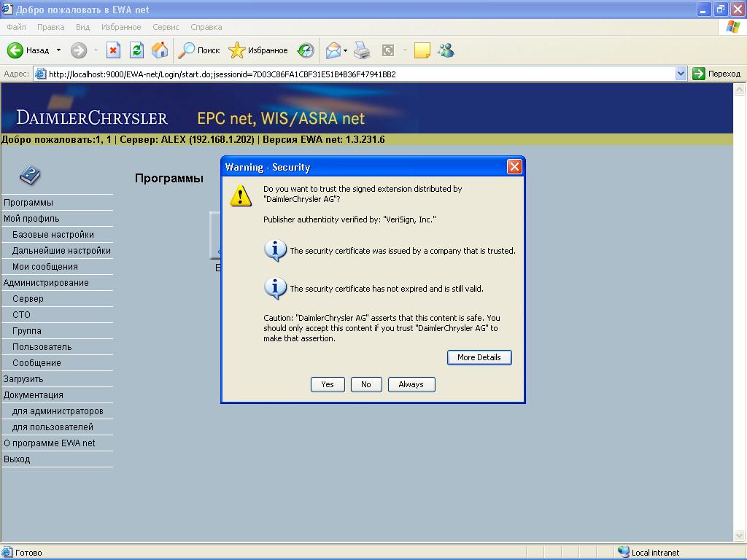The height and width of the screenshot is (560, 747).
Task: Expand the Mail options dropdown arrow
Action: pos(345,50)
